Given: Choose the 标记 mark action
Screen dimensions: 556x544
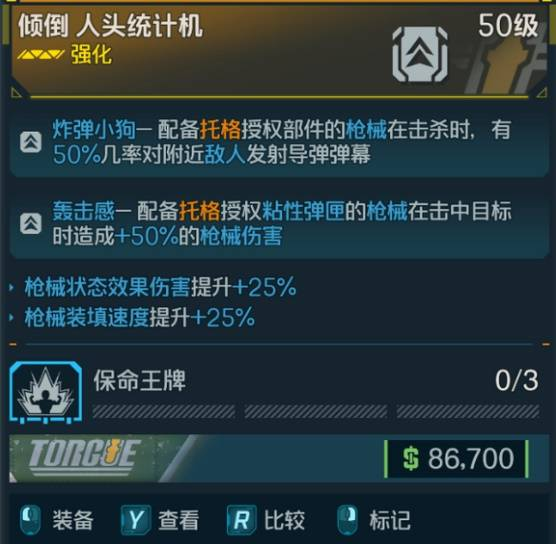Looking at the screenshot, I should [390, 520].
